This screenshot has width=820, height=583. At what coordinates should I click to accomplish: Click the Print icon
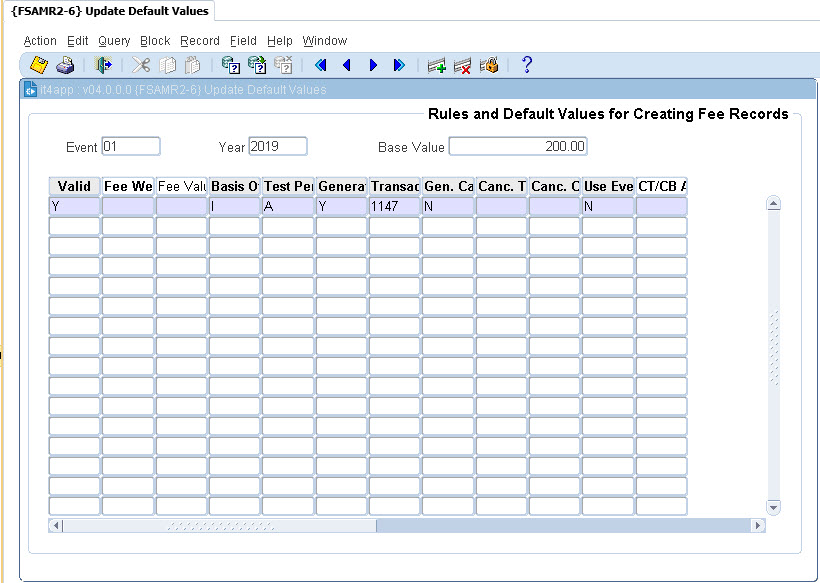click(65, 65)
